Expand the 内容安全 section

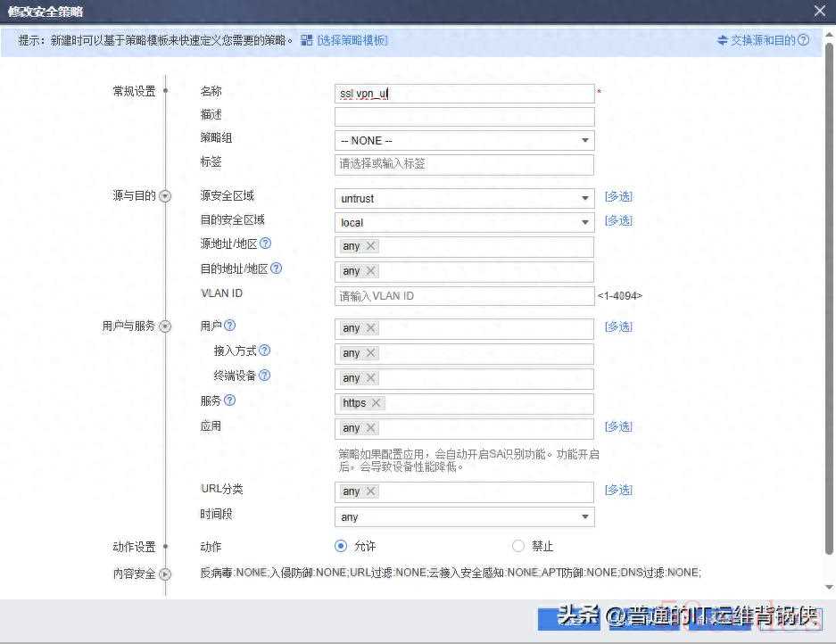coord(165,574)
